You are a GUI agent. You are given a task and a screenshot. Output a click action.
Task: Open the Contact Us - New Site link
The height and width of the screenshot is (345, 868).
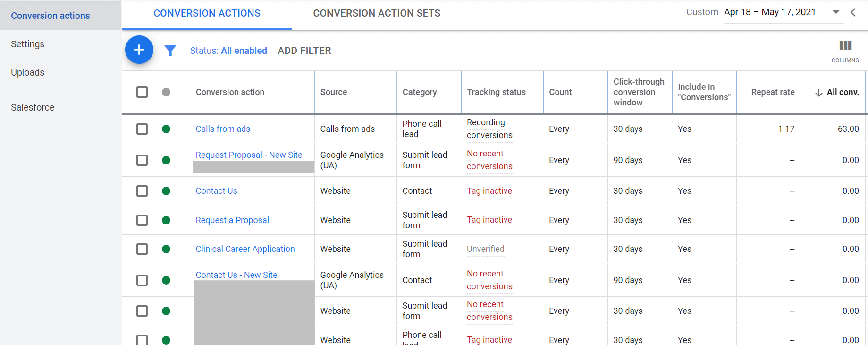236,275
